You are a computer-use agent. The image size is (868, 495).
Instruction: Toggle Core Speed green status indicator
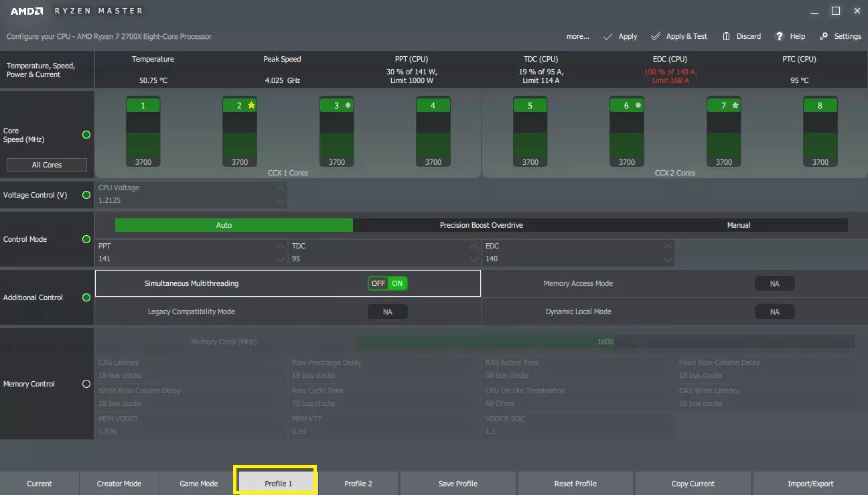click(86, 135)
